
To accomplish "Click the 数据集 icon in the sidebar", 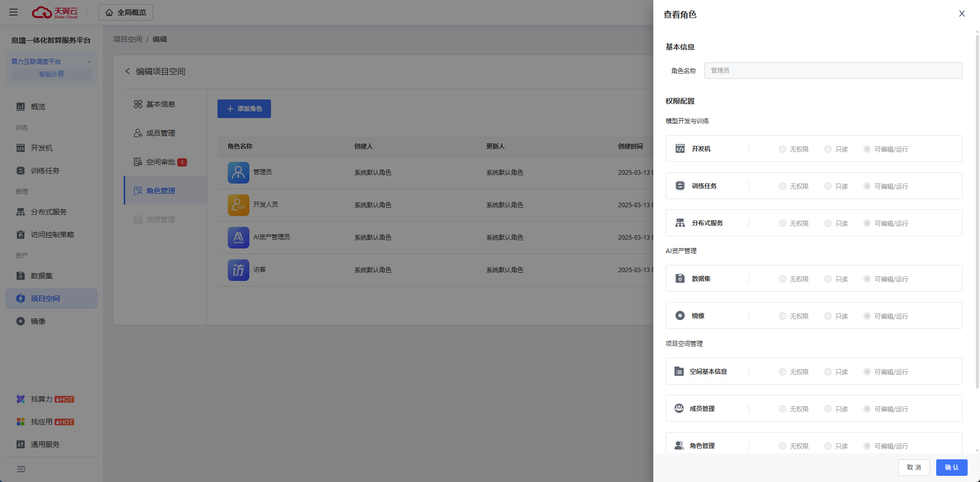I will point(21,276).
